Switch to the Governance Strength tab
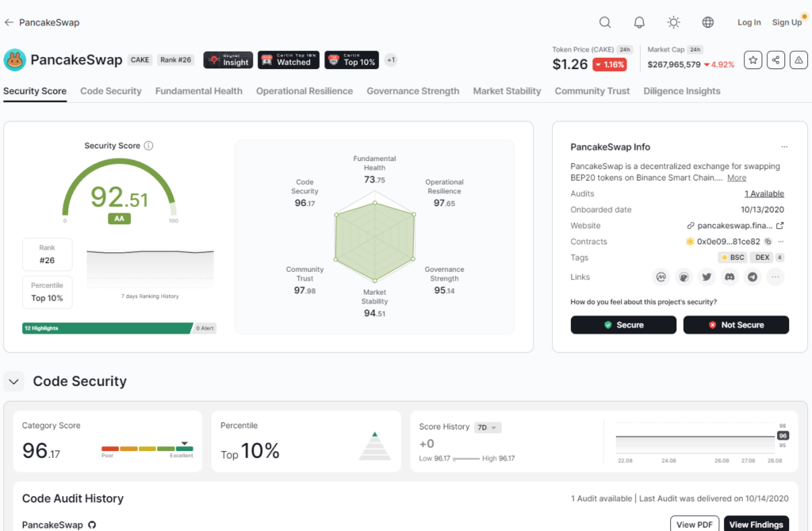Viewport: 812px width, 531px height. click(x=412, y=91)
